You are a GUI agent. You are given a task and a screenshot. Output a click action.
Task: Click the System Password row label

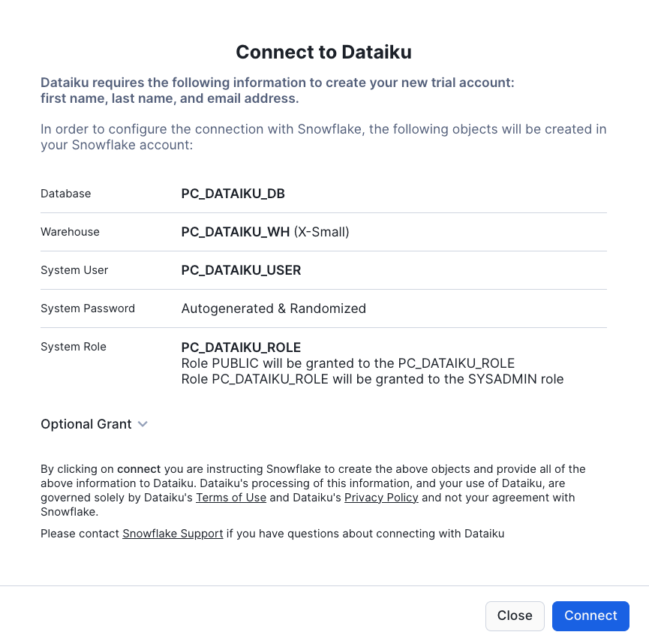click(x=88, y=308)
